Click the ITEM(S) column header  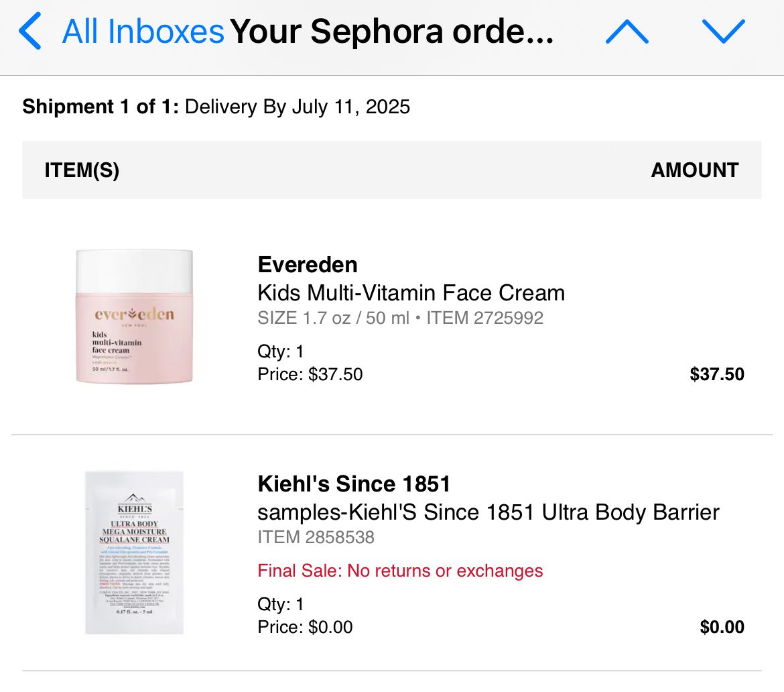click(x=81, y=170)
